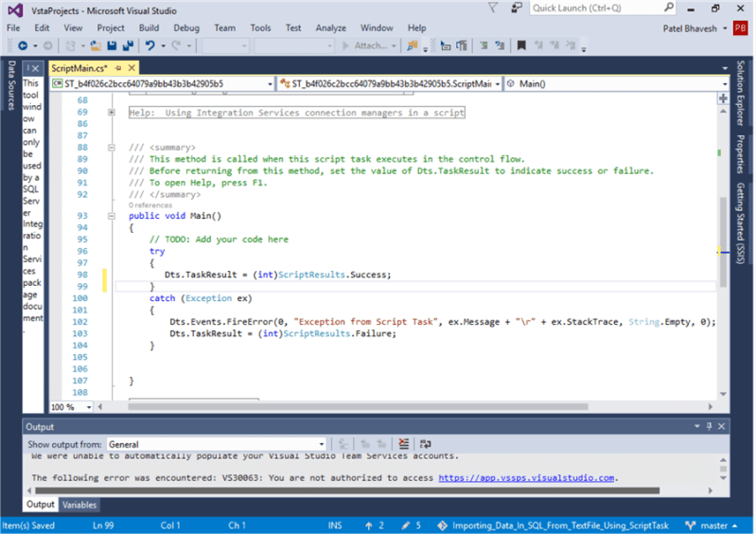Open the app.vssps.visualstudio.com link in Output
Viewport: 756px width, 534px height.
[526, 477]
